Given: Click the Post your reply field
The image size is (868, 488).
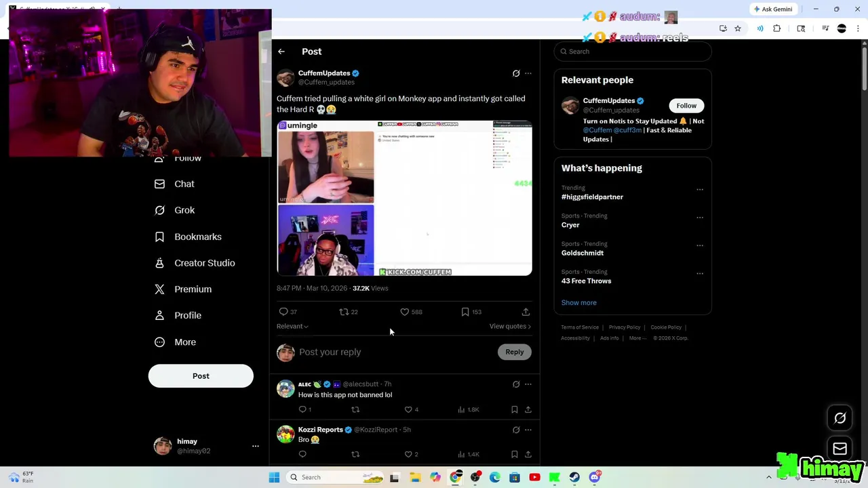Looking at the screenshot, I should tap(395, 352).
